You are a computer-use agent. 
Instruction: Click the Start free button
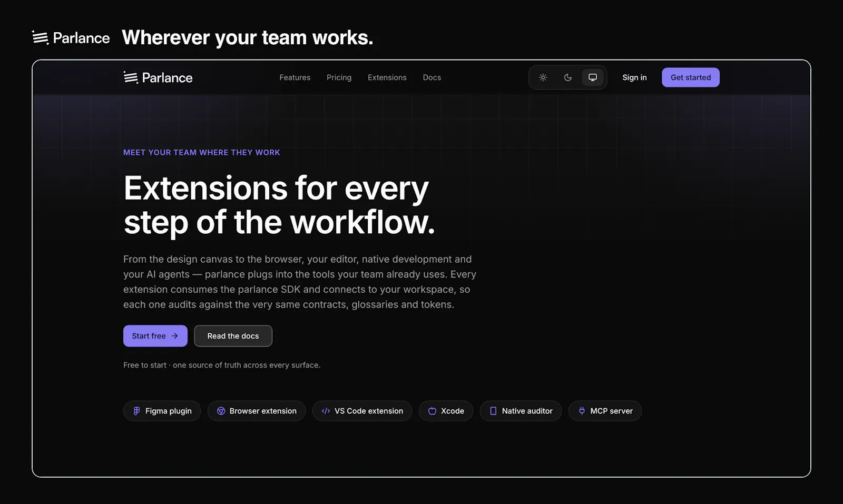[x=155, y=336]
